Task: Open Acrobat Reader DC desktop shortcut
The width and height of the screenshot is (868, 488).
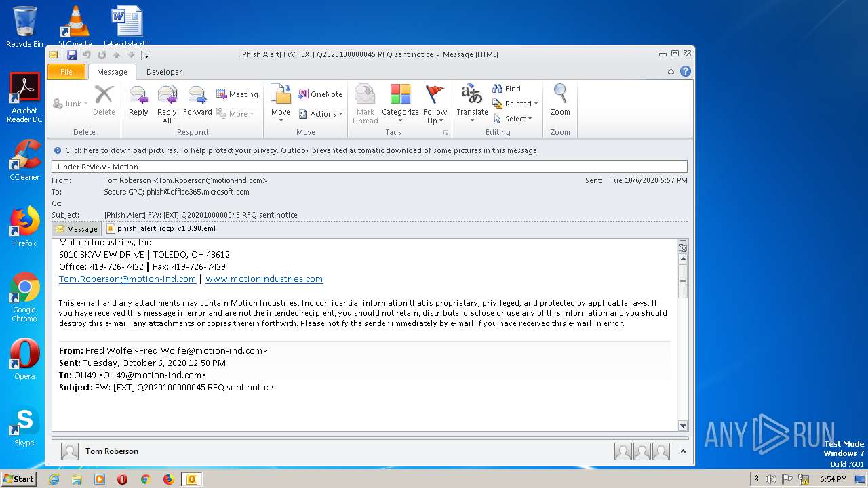Action: click(24, 98)
